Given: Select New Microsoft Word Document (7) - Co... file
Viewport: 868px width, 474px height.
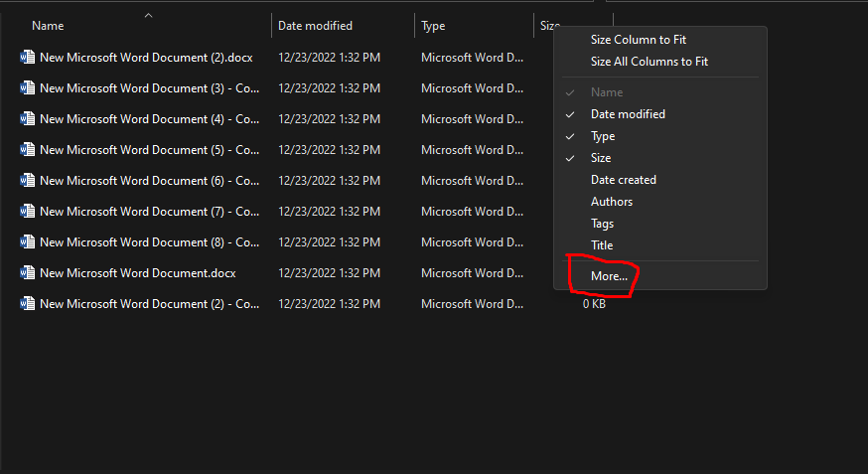Looking at the screenshot, I should 149,211.
